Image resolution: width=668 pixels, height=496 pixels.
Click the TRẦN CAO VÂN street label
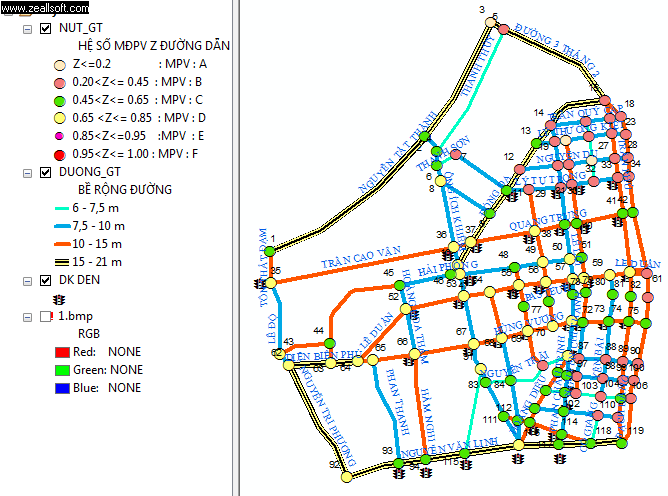click(x=361, y=257)
